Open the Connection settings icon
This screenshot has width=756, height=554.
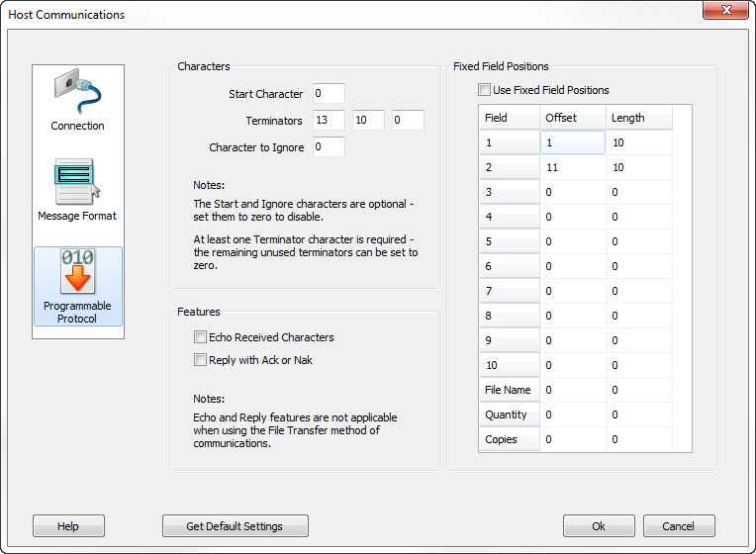[77, 100]
